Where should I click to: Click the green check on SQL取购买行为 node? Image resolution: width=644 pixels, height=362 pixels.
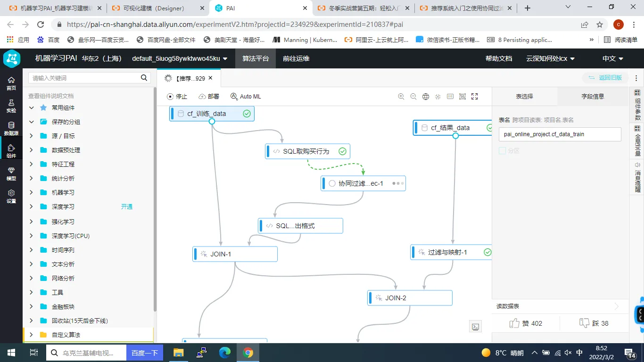point(343,151)
